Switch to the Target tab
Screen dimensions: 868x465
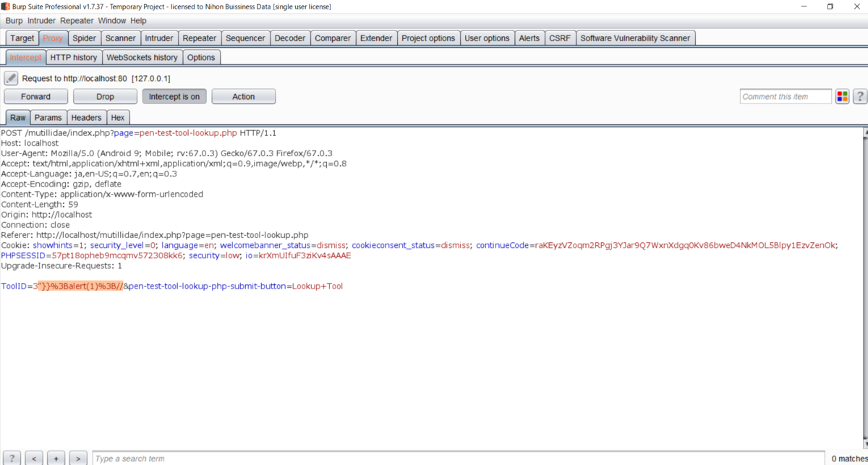tap(22, 38)
